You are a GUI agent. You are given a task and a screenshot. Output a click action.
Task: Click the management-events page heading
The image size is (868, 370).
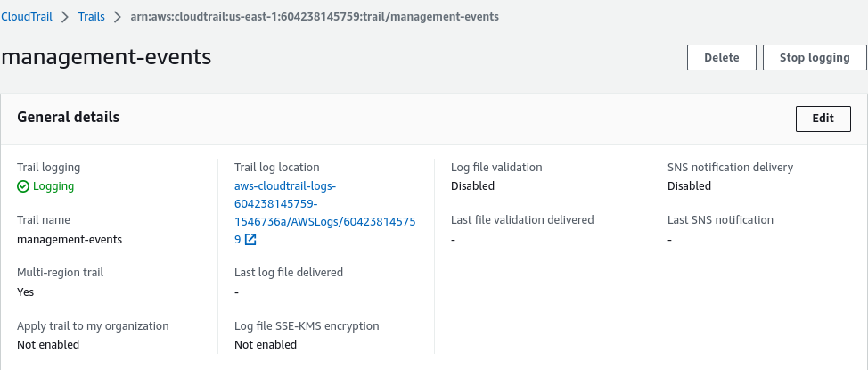point(106,58)
